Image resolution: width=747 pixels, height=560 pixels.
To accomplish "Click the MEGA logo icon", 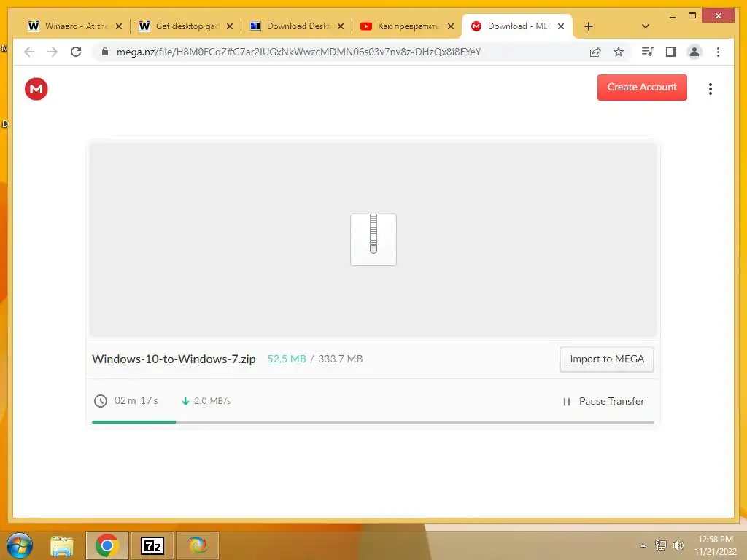I will [x=36, y=88].
